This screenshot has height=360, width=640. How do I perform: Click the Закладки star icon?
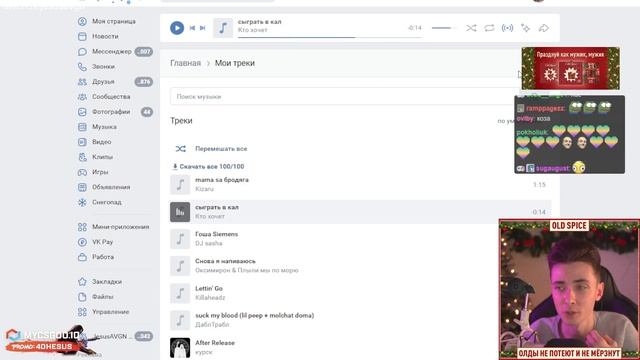tap(82, 282)
